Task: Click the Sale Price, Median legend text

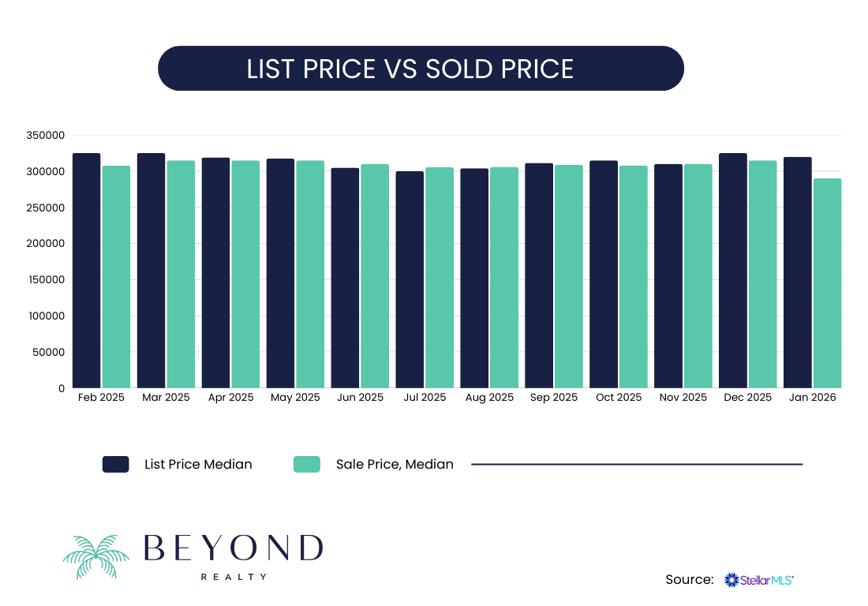Action: (395, 464)
